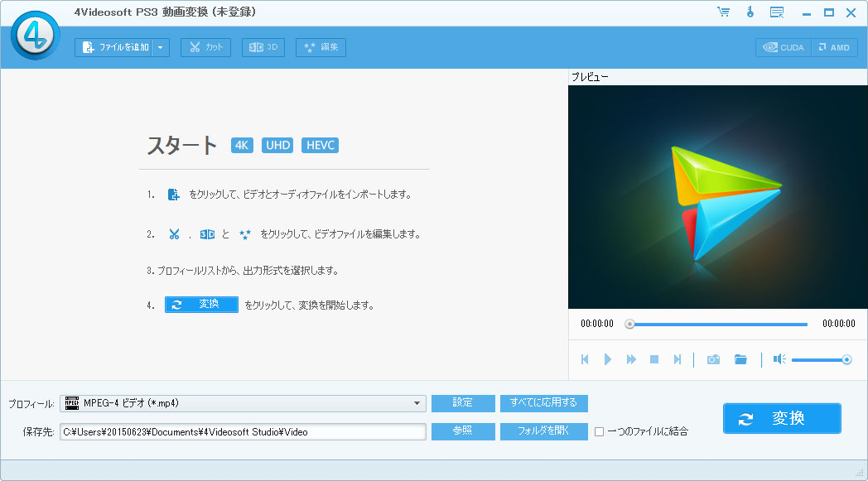Mute the preview volume

coord(779,360)
